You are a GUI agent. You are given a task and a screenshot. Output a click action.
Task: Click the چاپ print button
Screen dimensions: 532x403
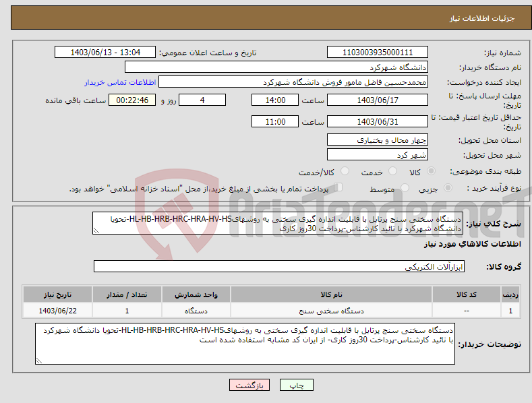pos(297,385)
